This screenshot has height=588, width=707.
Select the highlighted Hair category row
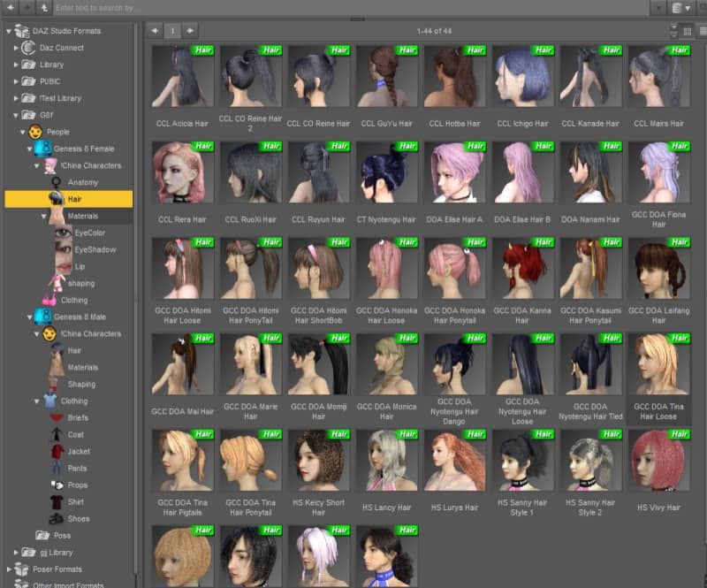[69, 199]
